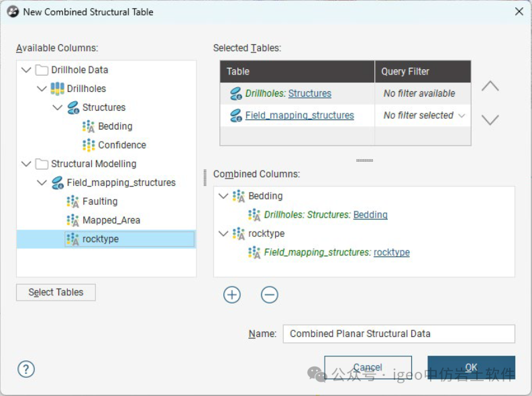Viewport: 532px width, 396px height.
Task: Click the Drillhole Data folder icon
Action: (42, 70)
